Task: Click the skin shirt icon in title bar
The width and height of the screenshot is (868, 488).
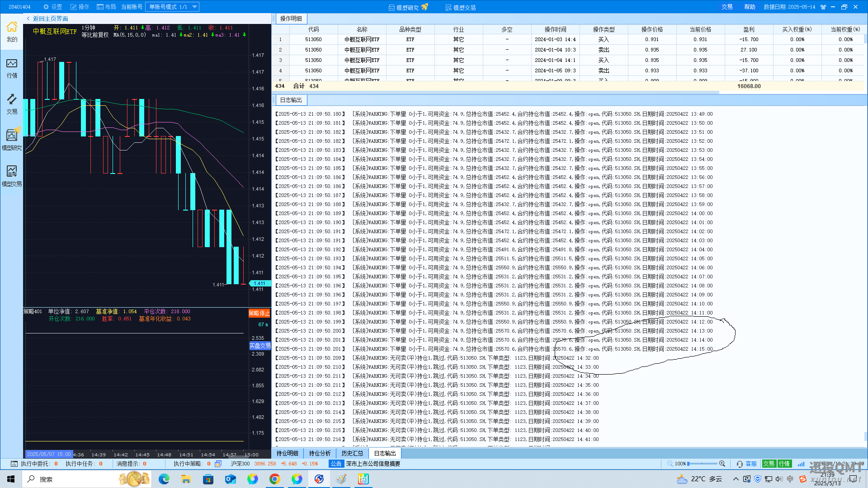Action: pyautogui.click(x=823, y=7)
